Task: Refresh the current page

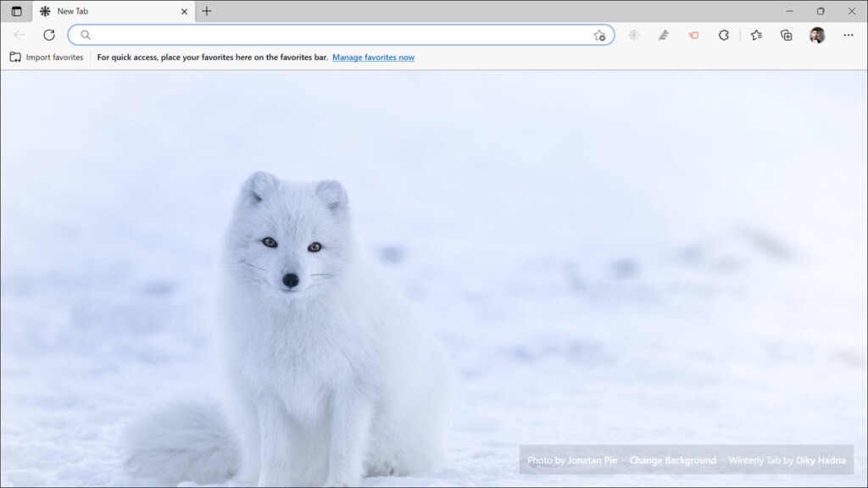Action: [x=48, y=35]
